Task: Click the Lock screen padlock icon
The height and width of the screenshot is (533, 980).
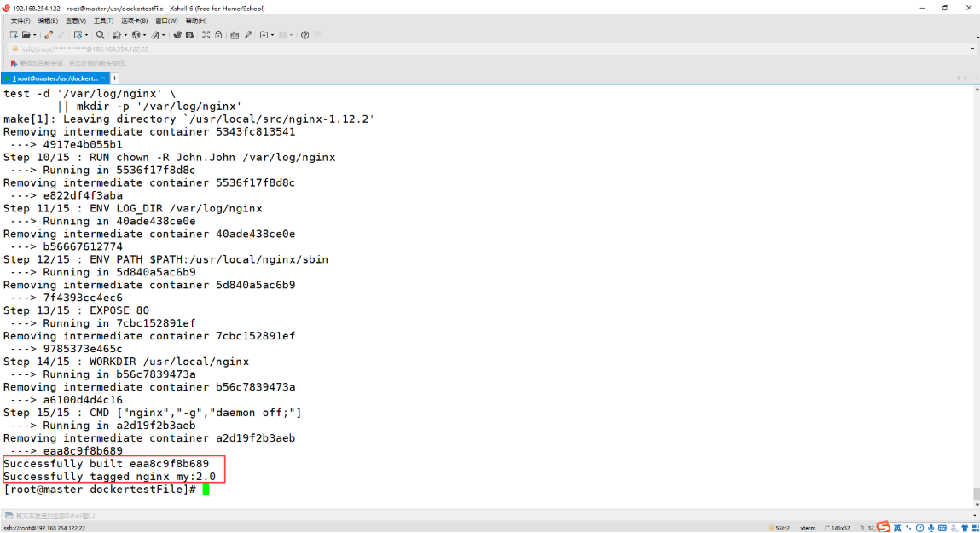Action: click(218, 35)
